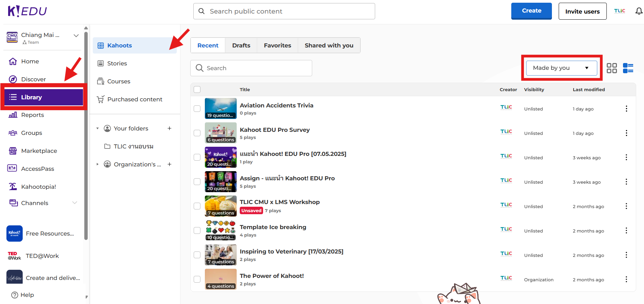Viewport: 644px width, 304px height.
Task: Switch to list view layout
Action: pos(628,68)
